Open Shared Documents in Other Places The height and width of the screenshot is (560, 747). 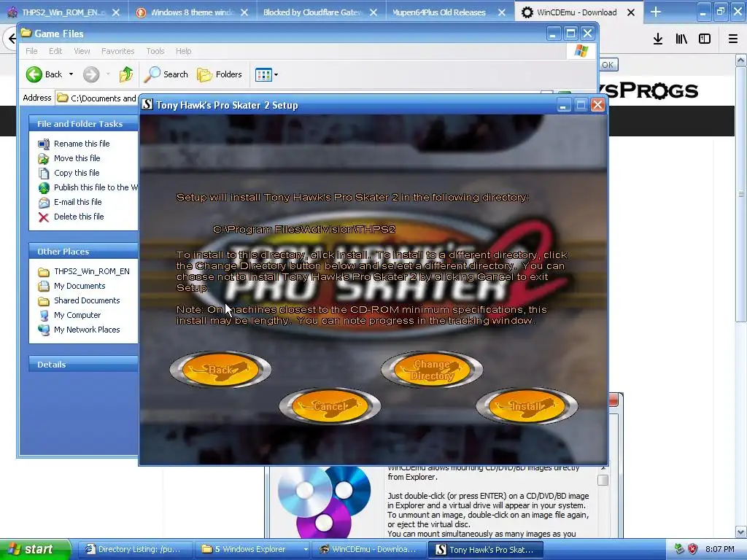coord(87,300)
